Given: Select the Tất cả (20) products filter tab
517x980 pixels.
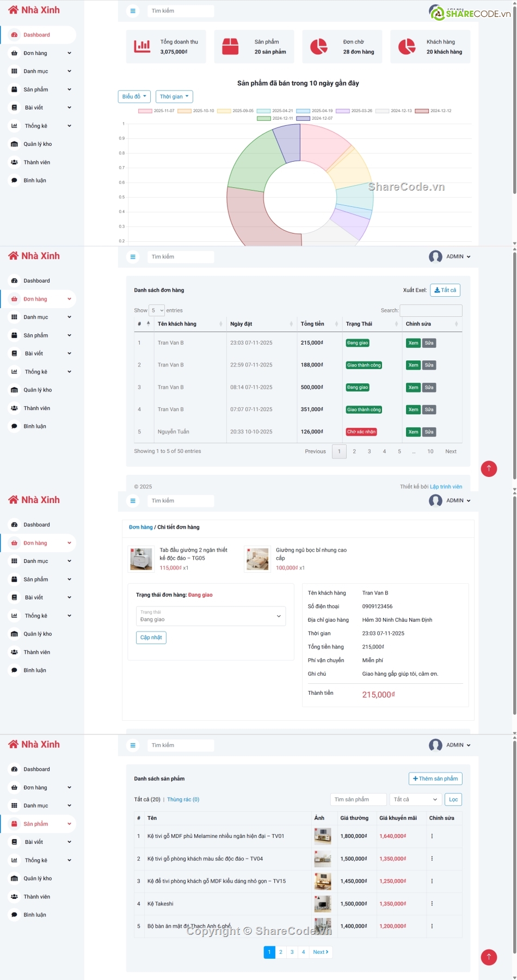Looking at the screenshot, I should coord(147,800).
